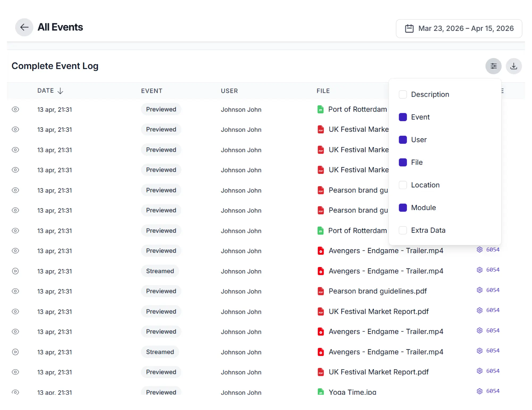Open Avengers trailer file in first Streamed row
The height and width of the screenshot is (410, 532).
point(386,271)
